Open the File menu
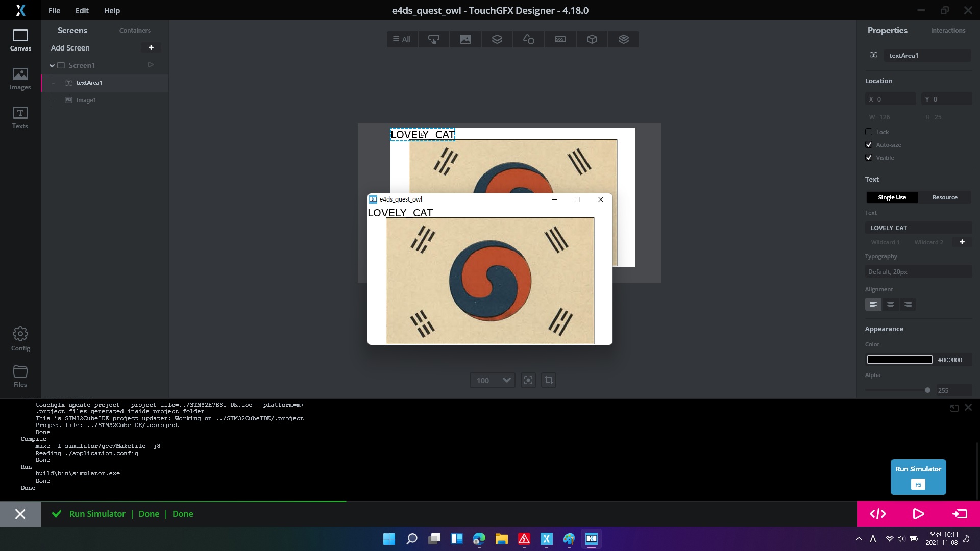This screenshot has height=551, width=980. 54,10
